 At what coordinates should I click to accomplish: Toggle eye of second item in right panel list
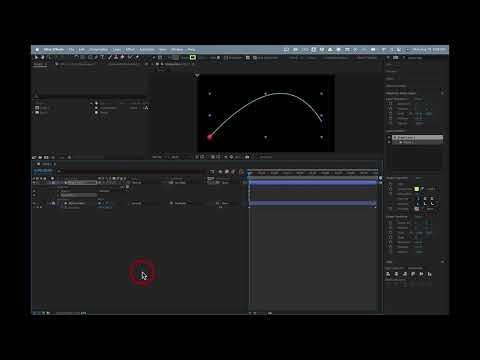click(389, 142)
